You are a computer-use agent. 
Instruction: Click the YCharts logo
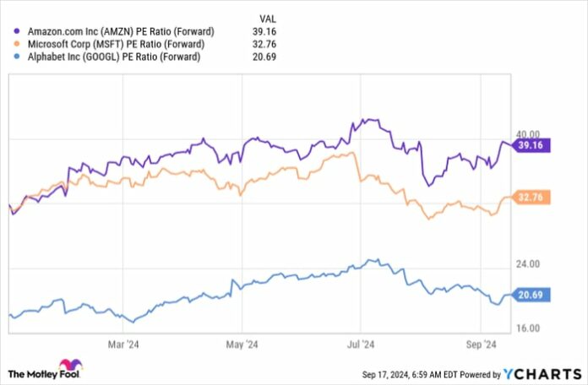click(x=539, y=373)
